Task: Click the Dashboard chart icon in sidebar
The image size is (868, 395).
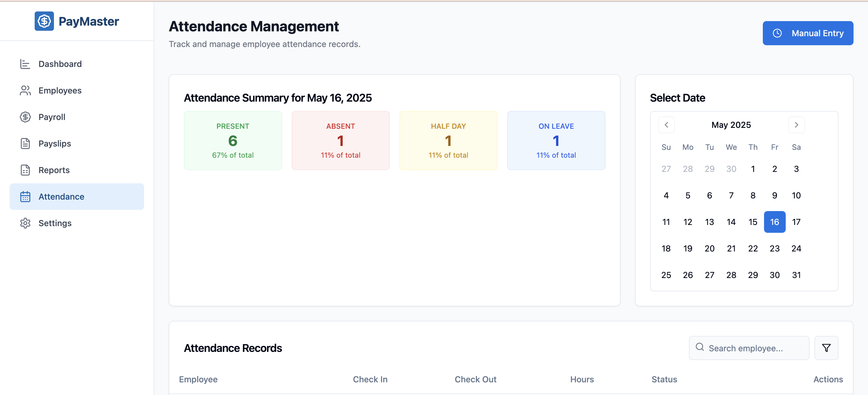Action: pyautogui.click(x=25, y=64)
